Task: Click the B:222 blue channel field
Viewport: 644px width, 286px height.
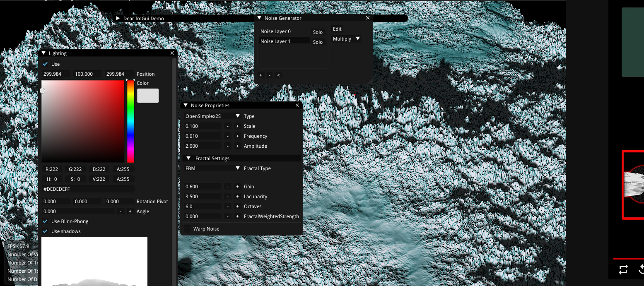Action: [x=99, y=169]
